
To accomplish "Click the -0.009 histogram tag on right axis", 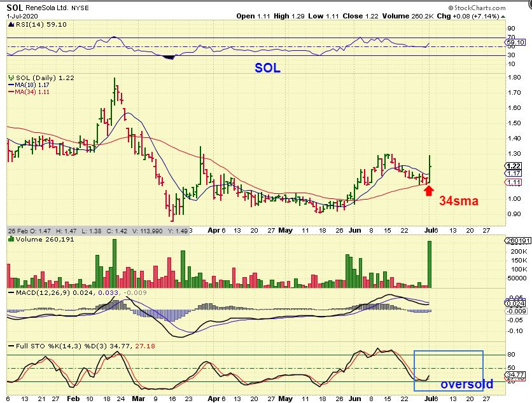I will pyautogui.click(x=517, y=311).
